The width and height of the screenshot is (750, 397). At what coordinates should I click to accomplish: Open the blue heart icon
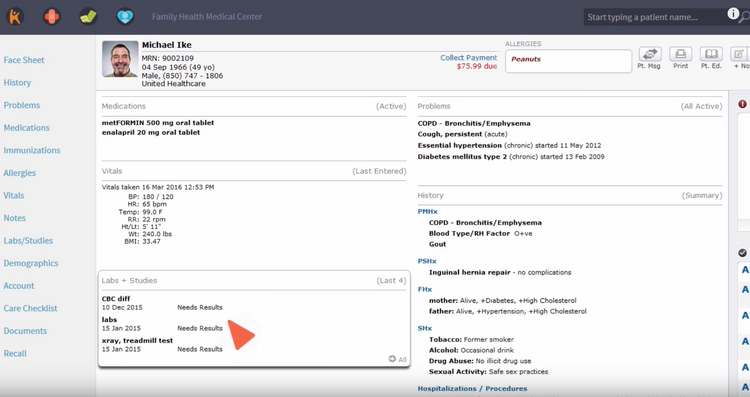pos(125,17)
